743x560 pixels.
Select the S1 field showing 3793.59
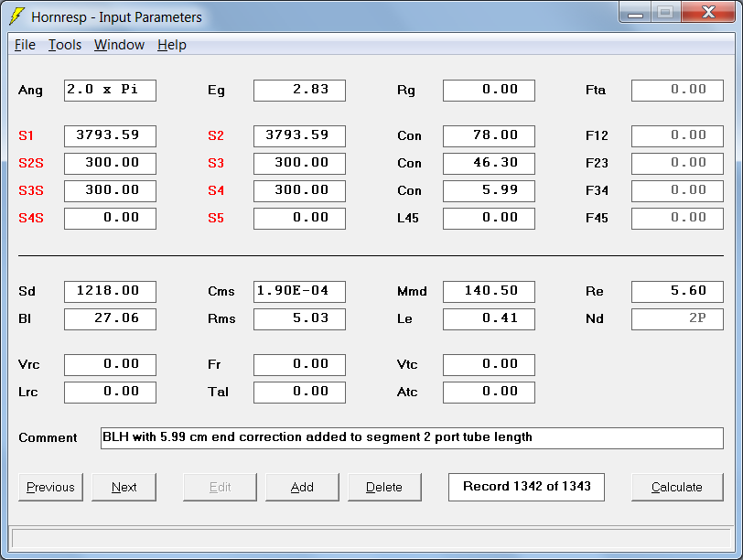click(110, 136)
